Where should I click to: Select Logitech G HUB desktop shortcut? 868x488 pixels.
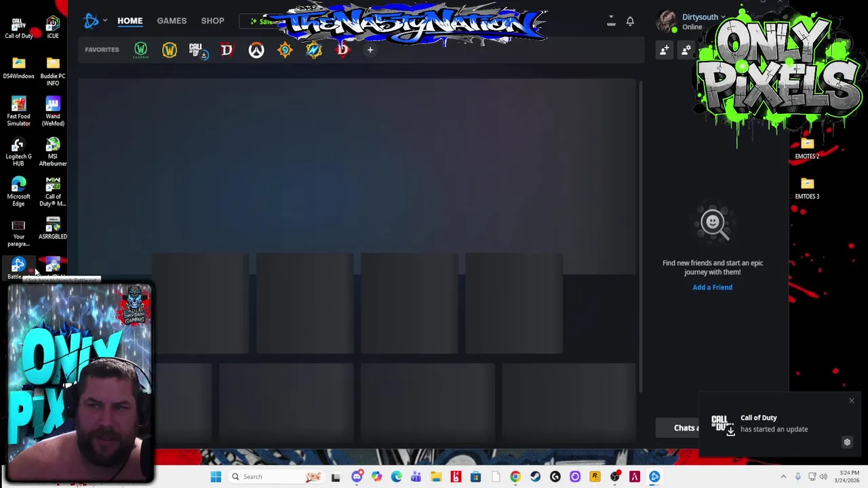(18, 152)
